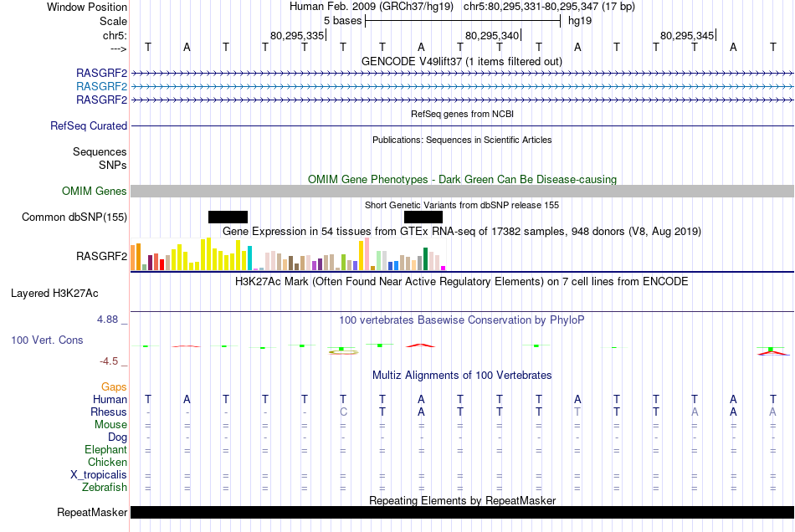Click the black RepeatMasker element bar
Viewport: 795px width, 532px height.
click(462, 512)
